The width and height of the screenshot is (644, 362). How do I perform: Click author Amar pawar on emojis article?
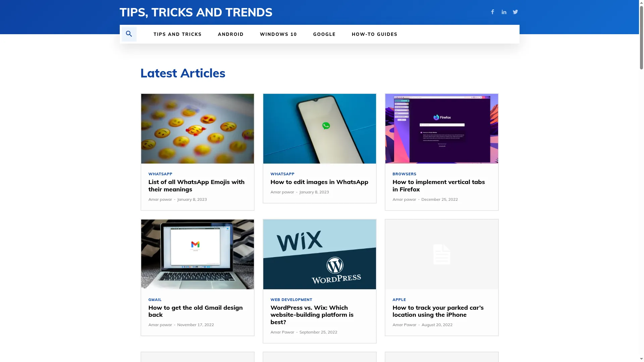[x=160, y=199]
